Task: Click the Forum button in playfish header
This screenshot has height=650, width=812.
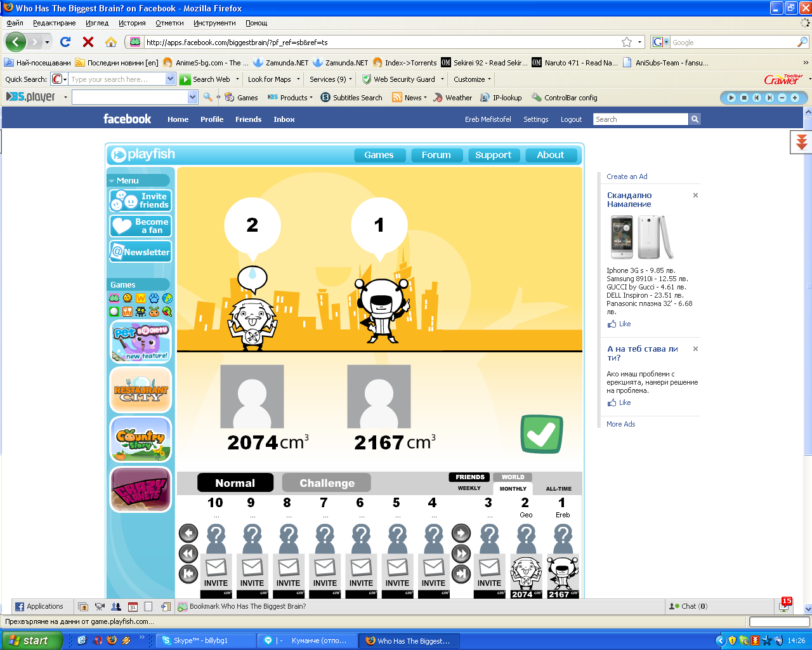Action: click(436, 155)
